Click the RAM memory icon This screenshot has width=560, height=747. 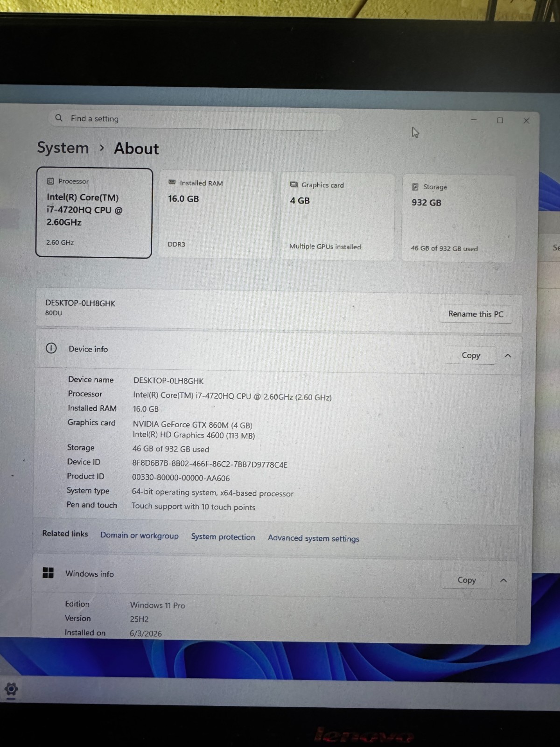coord(172,182)
